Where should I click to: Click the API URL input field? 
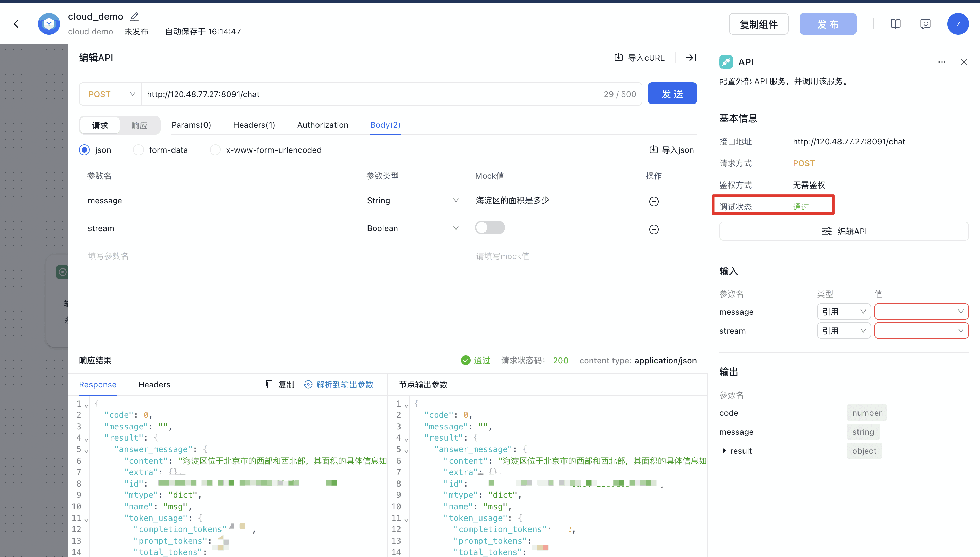point(391,94)
